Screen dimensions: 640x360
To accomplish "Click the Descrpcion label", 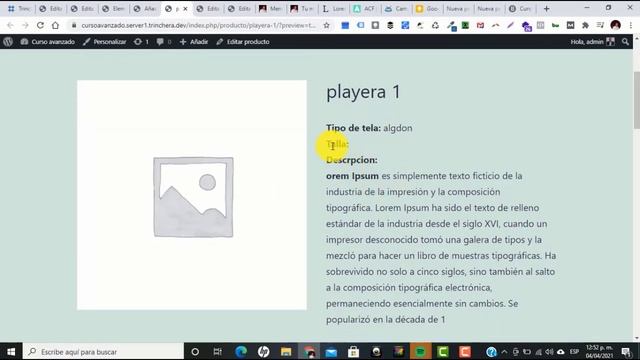I will tap(351, 160).
